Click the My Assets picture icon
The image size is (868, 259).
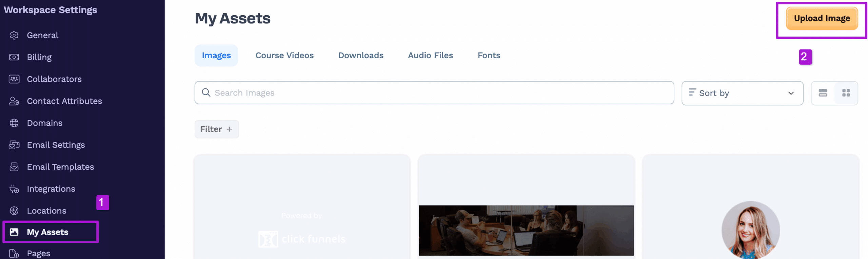(x=14, y=232)
